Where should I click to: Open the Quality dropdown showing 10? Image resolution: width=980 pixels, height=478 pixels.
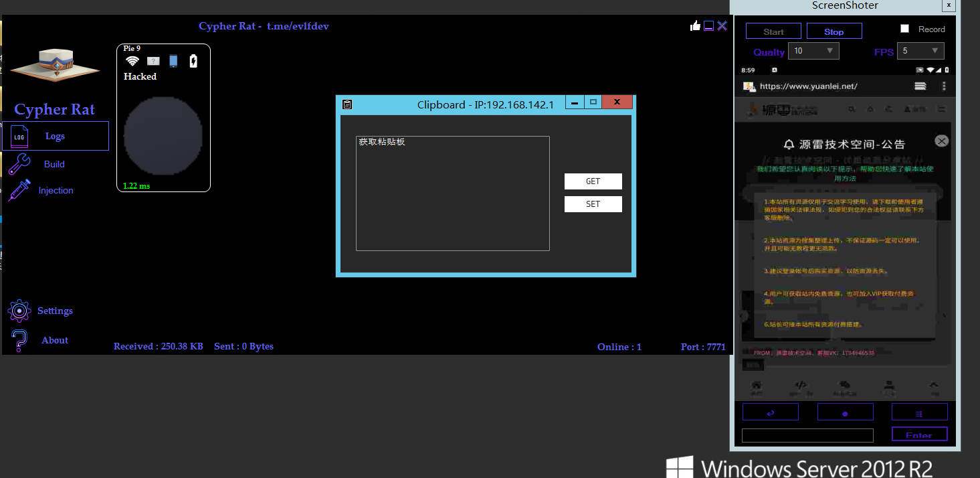tap(813, 51)
